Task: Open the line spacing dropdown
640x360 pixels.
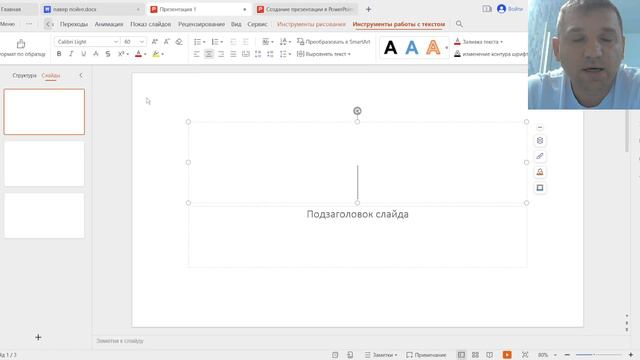Action: [284, 54]
